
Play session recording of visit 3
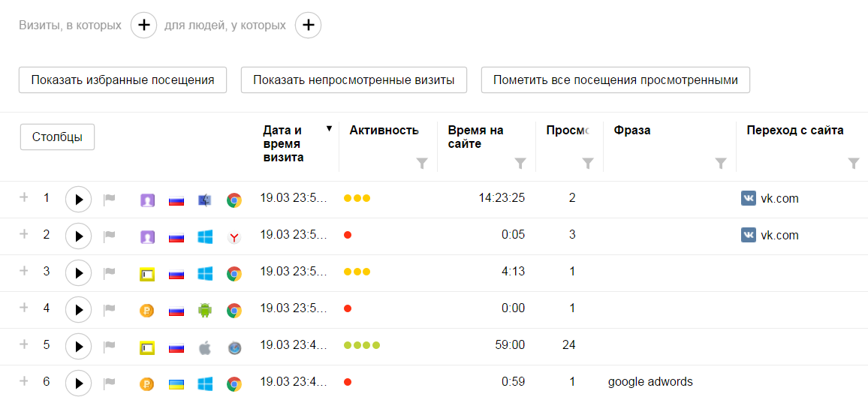click(x=79, y=272)
